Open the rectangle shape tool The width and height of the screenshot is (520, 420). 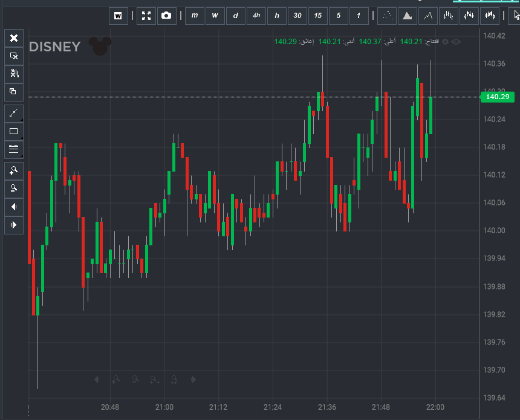14,131
